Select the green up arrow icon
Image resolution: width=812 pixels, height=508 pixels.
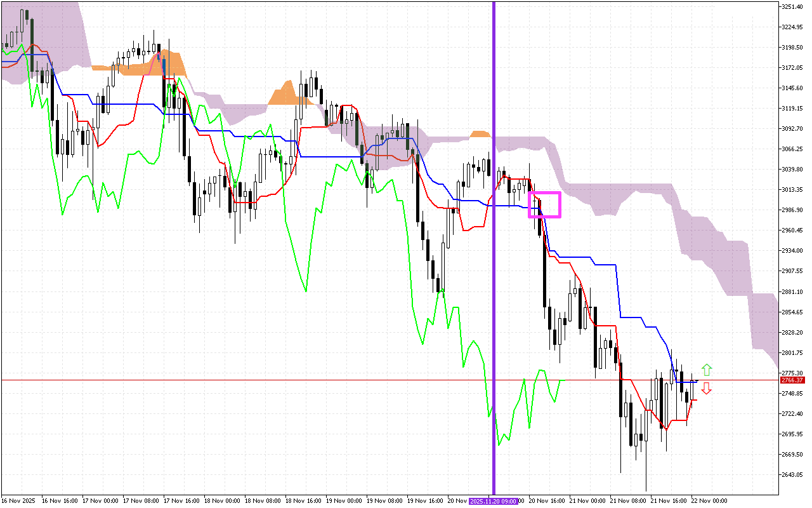(707, 370)
